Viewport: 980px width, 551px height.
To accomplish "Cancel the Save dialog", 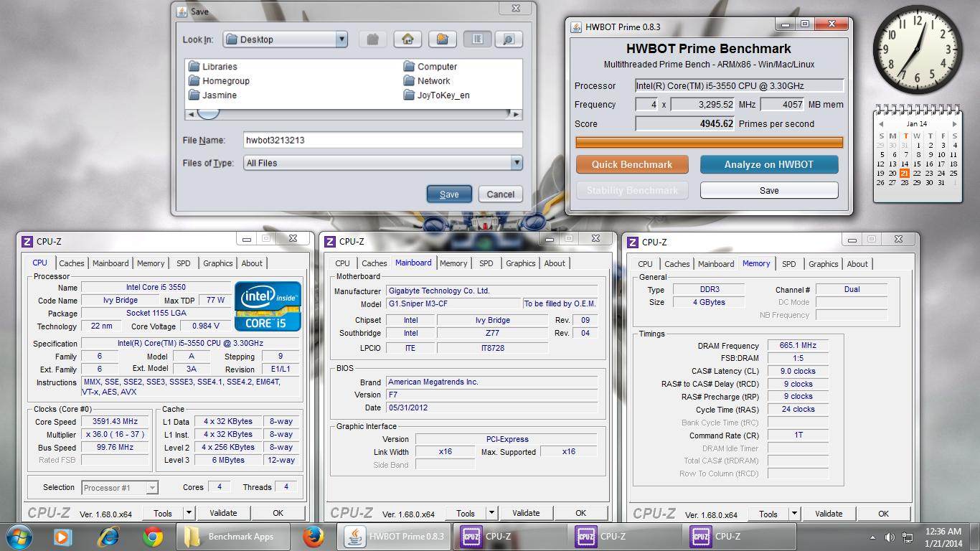I will [501, 194].
